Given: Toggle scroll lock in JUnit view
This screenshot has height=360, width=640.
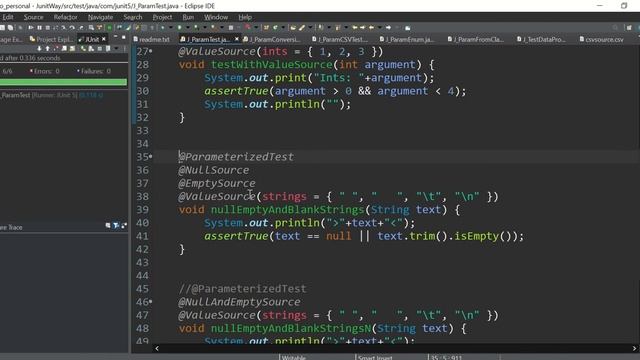Looking at the screenshot, I should point(72,49).
